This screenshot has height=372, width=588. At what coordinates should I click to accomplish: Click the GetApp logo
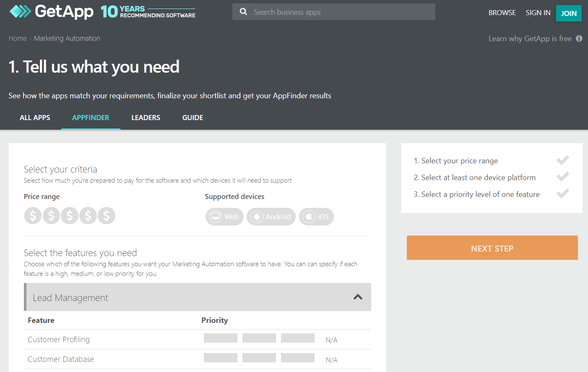(x=51, y=12)
